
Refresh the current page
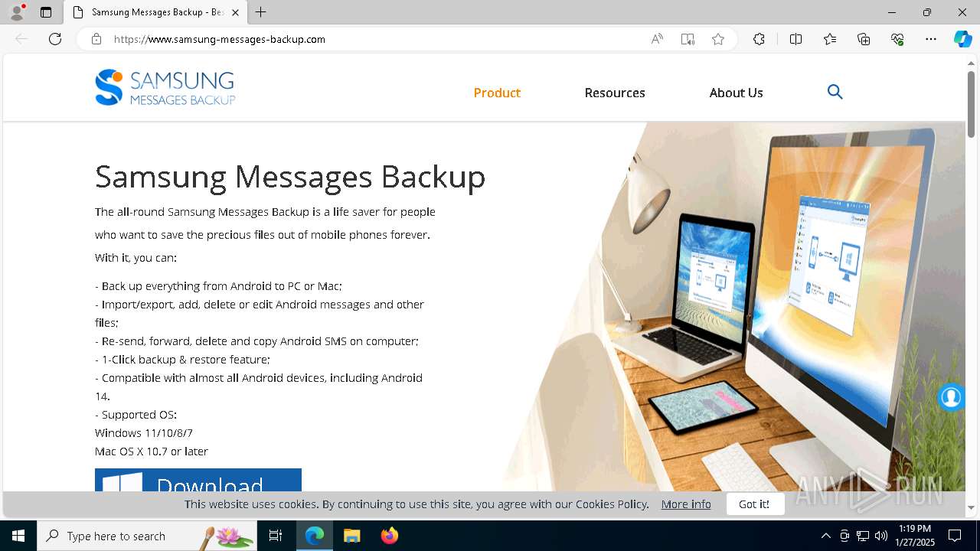pyautogui.click(x=55, y=39)
